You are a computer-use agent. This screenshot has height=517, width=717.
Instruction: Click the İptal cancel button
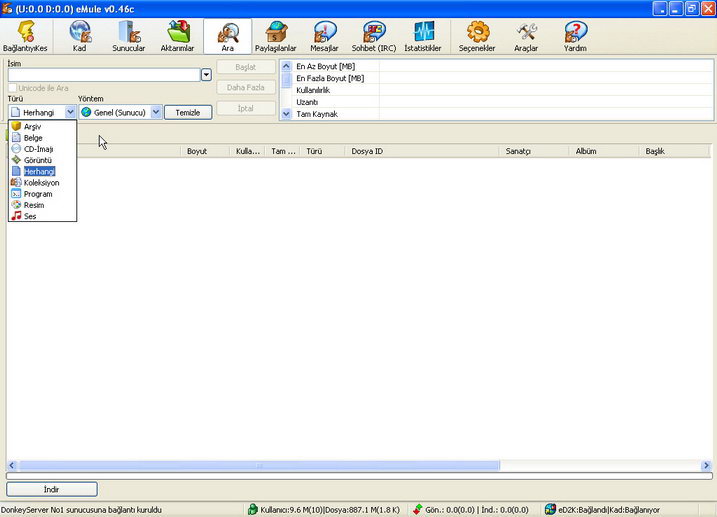pos(246,108)
